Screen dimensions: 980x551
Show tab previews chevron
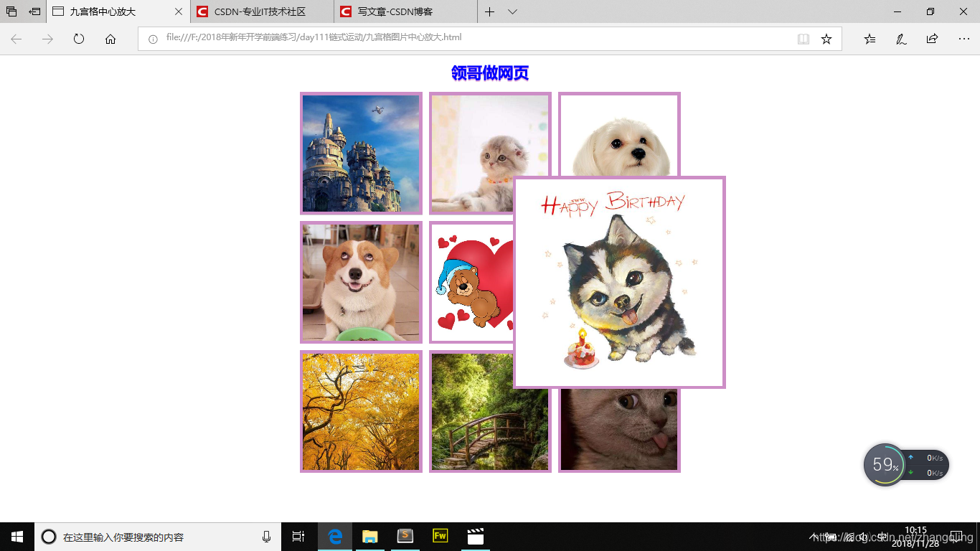tap(512, 11)
